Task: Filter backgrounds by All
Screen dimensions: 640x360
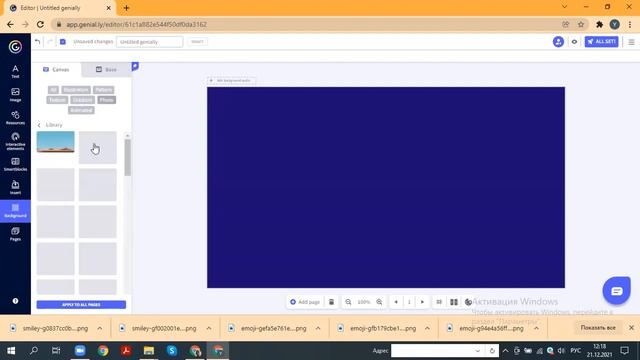Action: tap(53, 90)
